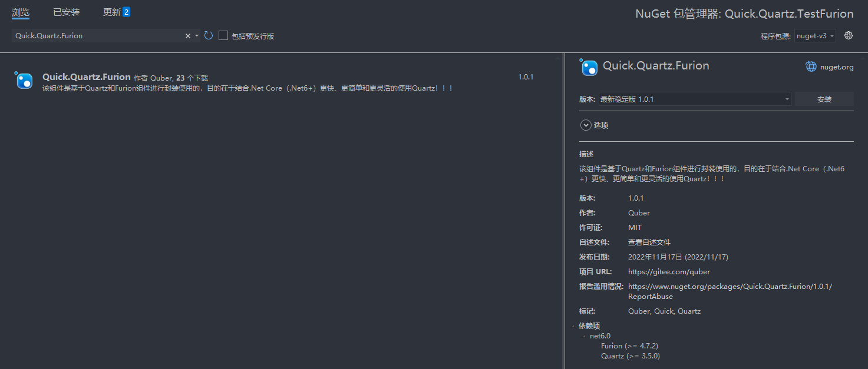
Task: Open the 版本 version dropdown
Action: tap(695, 99)
